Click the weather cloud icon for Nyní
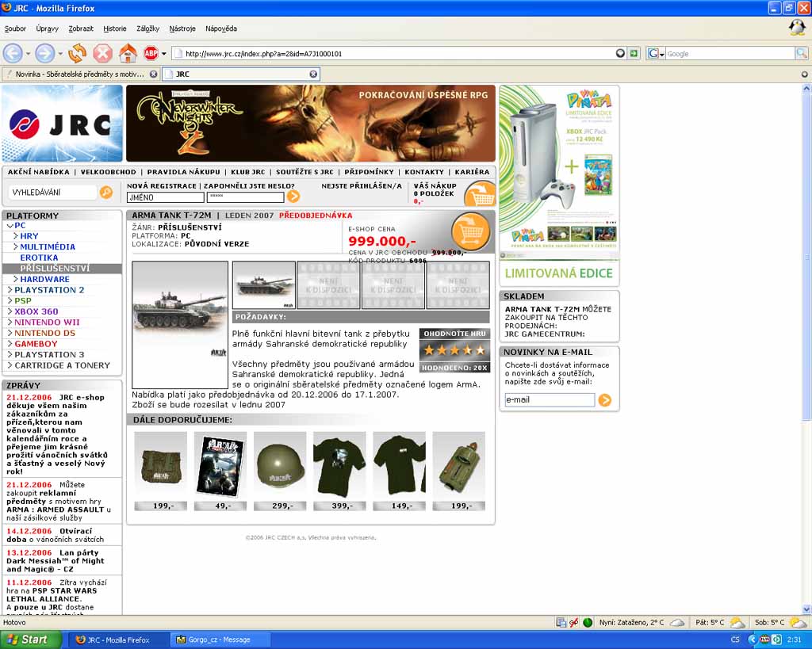The image size is (812, 649). tap(677, 622)
